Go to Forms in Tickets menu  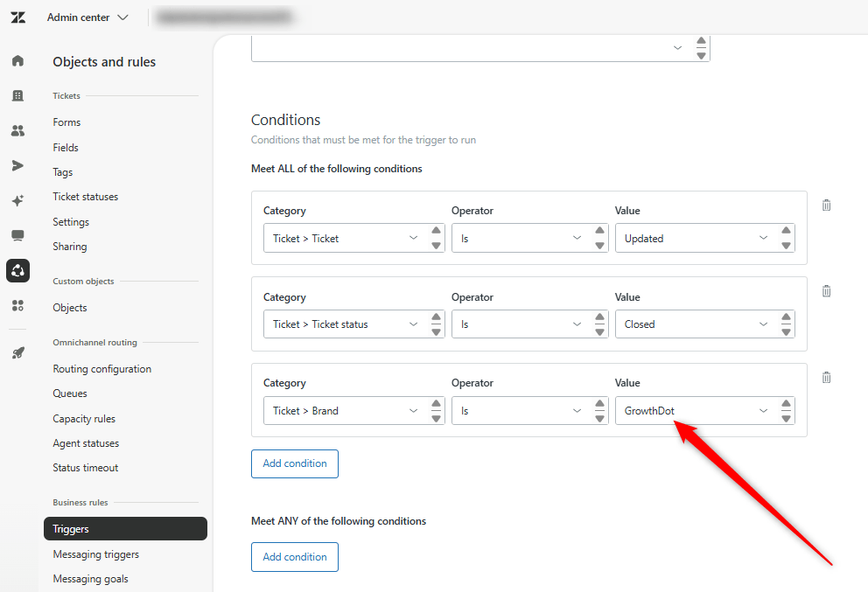pyautogui.click(x=66, y=122)
